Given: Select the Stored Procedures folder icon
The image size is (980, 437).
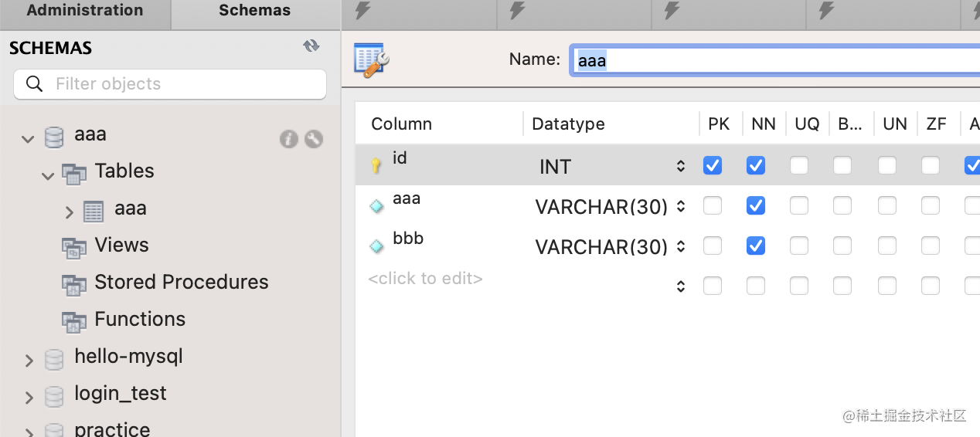Looking at the screenshot, I should click(74, 283).
